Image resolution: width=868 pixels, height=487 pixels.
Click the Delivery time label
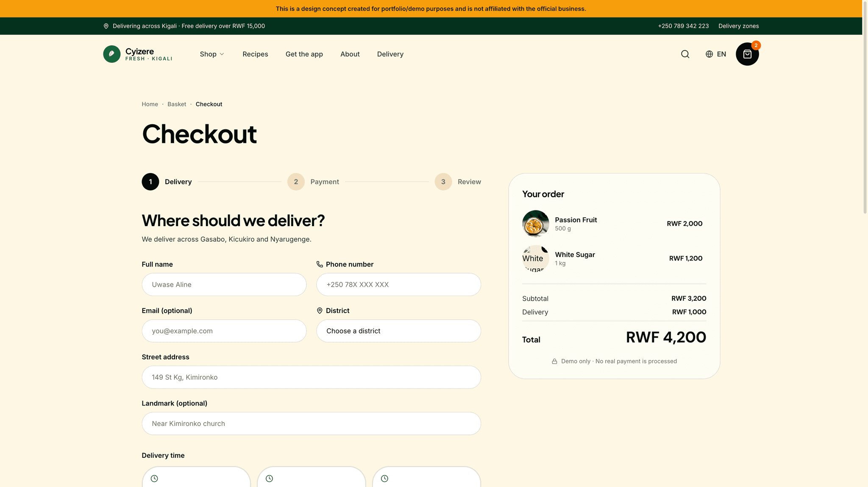pos(163,456)
